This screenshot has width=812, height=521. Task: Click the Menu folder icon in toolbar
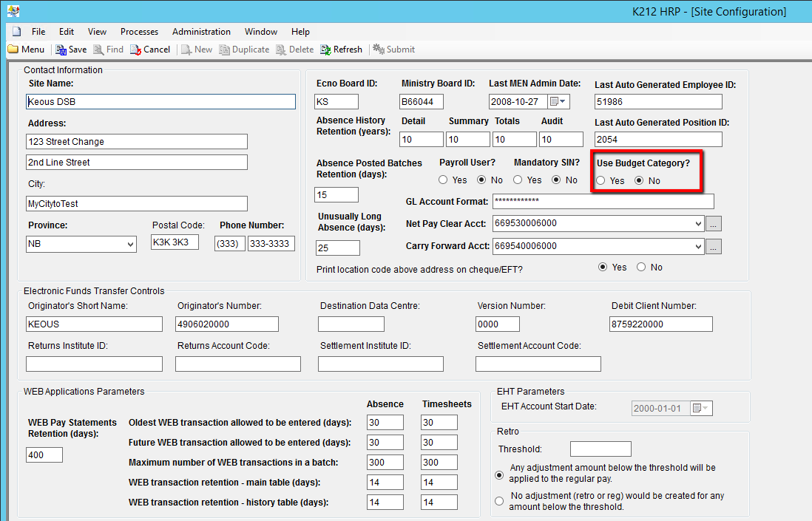pos(13,50)
